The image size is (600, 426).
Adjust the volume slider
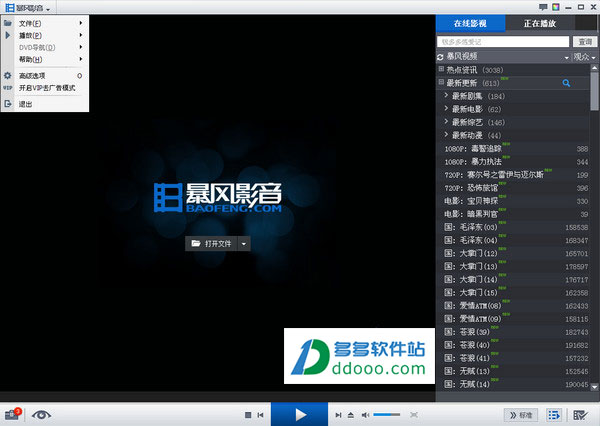pos(386,415)
